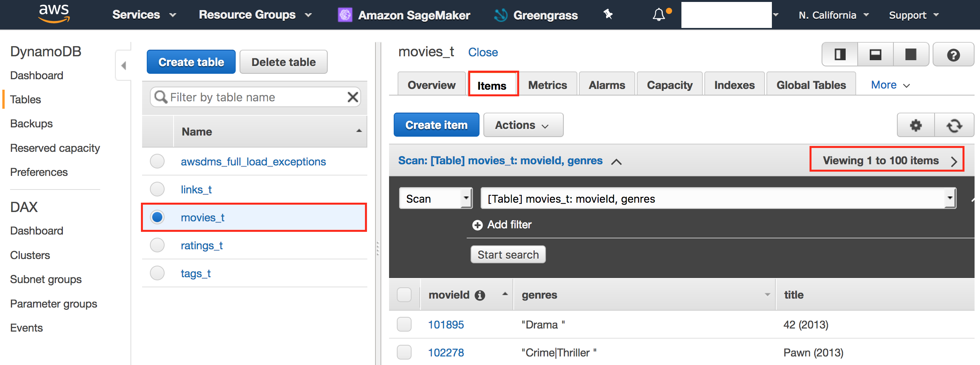Open item 101895 link
Image resolution: width=980 pixels, height=365 pixels.
(x=446, y=325)
